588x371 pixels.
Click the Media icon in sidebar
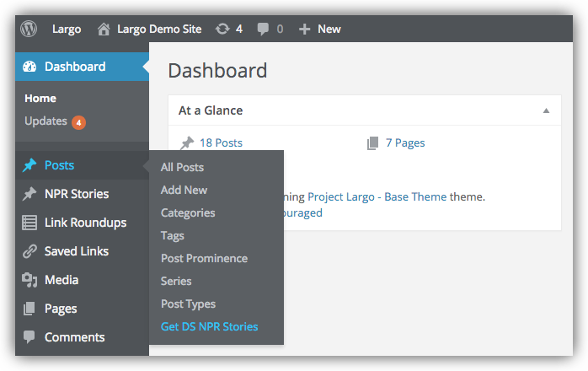(x=29, y=280)
